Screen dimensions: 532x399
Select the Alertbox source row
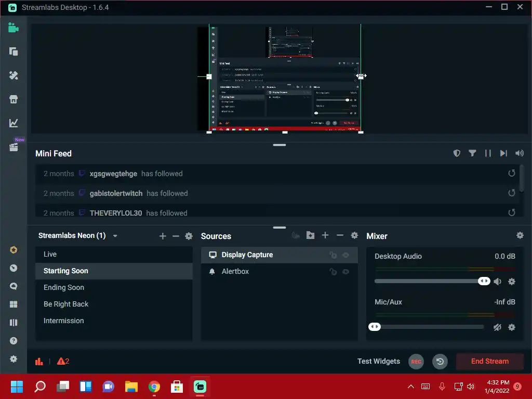[279, 272]
